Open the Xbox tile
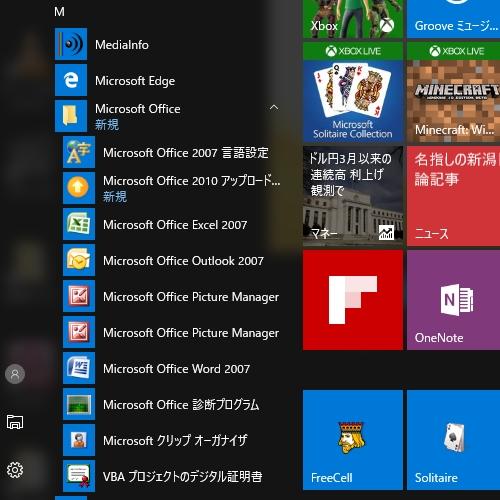Screen dimensions: 500x500 pyautogui.click(x=353, y=19)
